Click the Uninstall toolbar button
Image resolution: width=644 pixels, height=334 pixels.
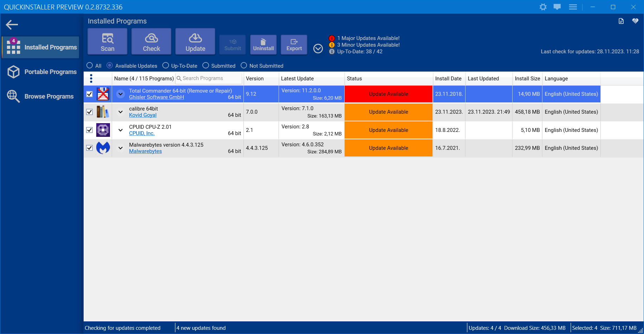pos(264,45)
